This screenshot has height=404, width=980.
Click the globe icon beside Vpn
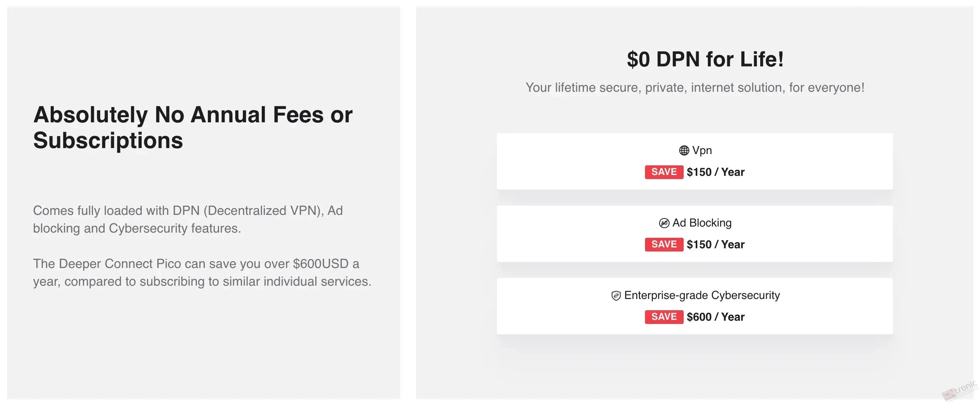coord(684,150)
